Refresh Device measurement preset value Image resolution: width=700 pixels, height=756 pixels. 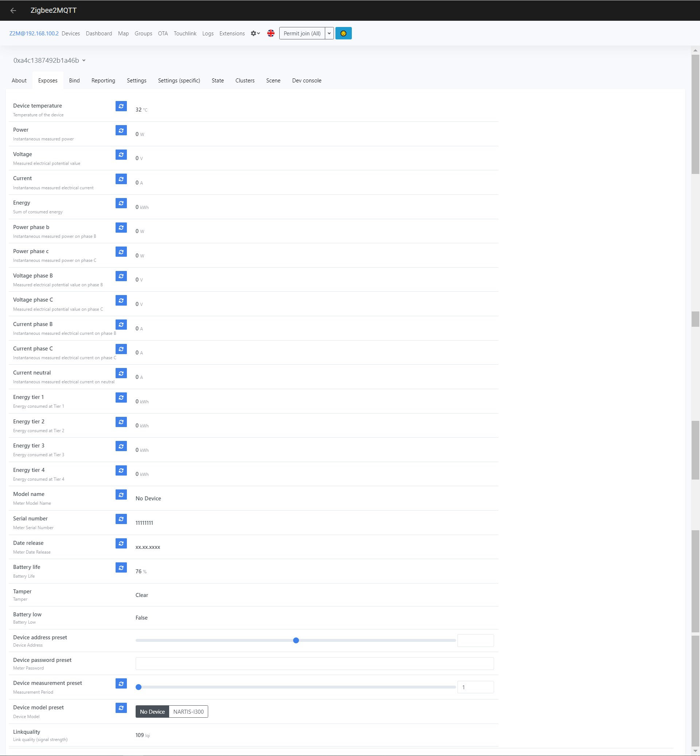click(121, 684)
